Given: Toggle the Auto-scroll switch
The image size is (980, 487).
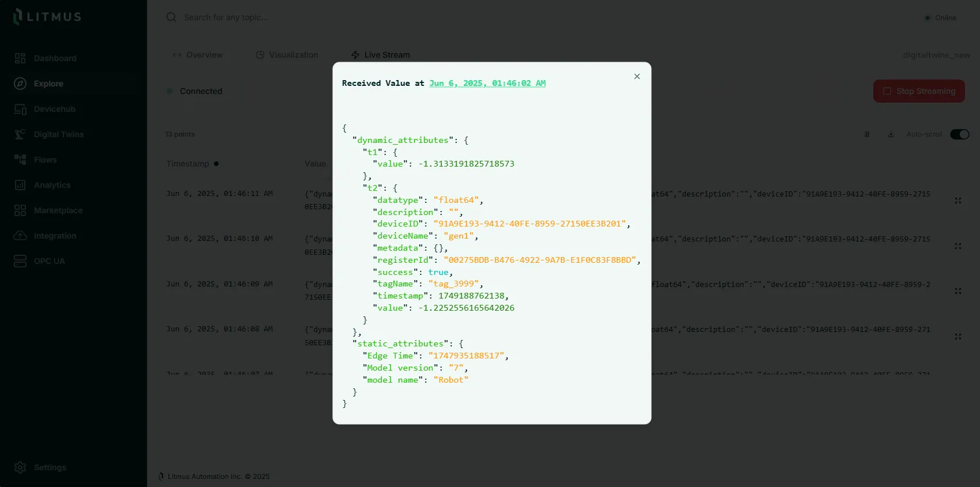Looking at the screenshot, I should (x=960, y=134).
